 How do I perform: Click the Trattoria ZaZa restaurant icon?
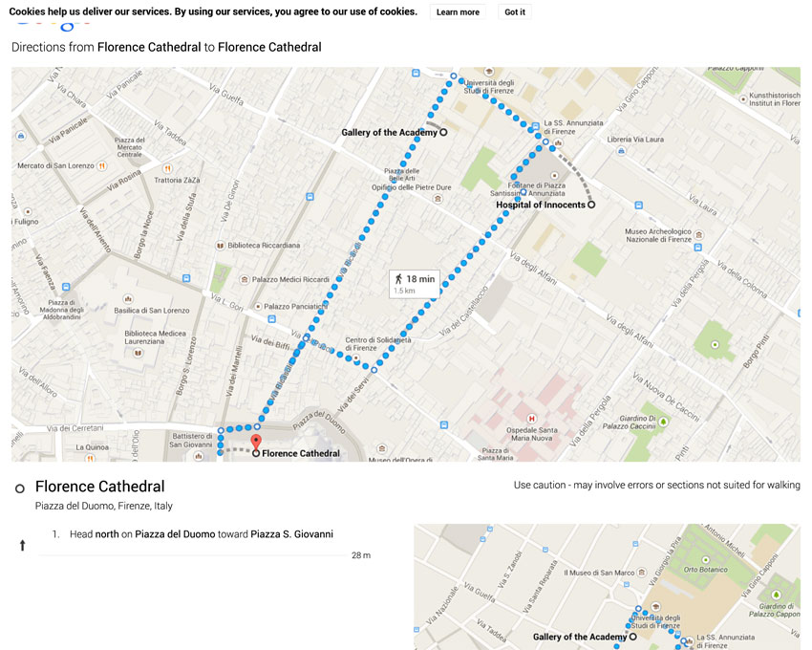(x=167, y=168)
